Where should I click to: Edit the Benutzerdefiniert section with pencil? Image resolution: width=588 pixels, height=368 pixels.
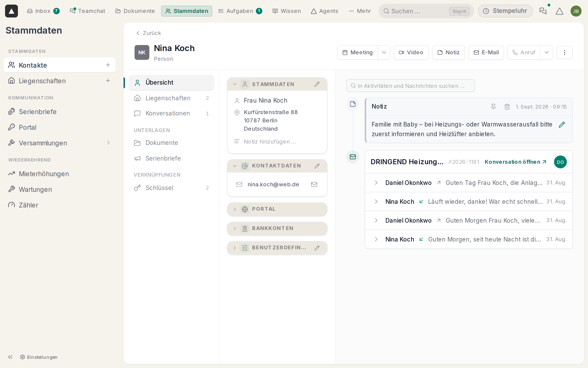point(317,248)
